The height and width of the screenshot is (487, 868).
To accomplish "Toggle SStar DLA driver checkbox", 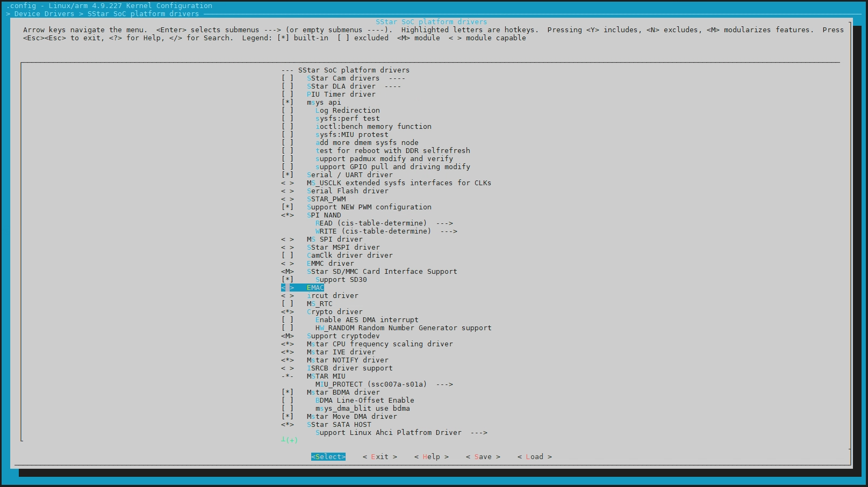I will click(x=288, y=86).
